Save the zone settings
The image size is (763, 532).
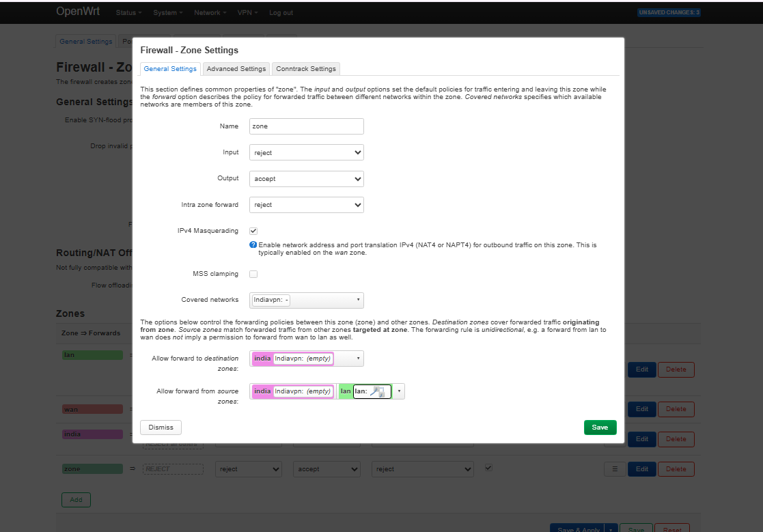pyautogui.click(x=600, y=427)
